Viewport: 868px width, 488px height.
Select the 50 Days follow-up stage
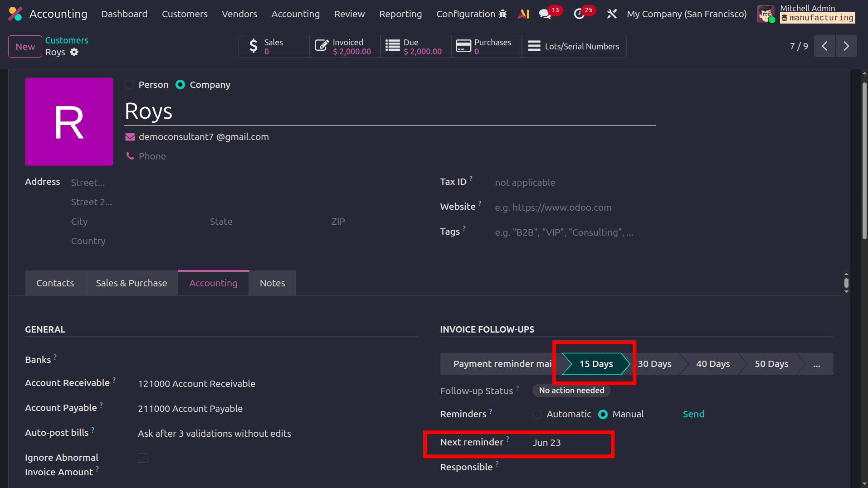[771, 364]
